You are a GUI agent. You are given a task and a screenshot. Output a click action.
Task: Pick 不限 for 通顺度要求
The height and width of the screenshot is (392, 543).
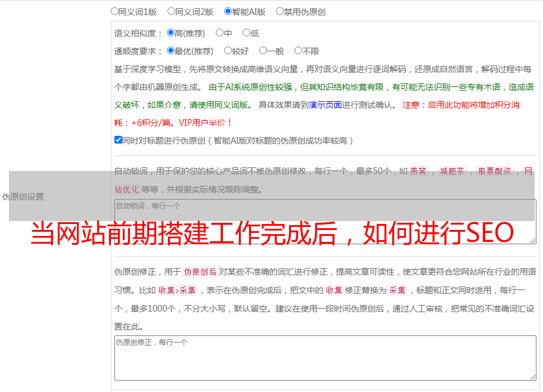299,51
